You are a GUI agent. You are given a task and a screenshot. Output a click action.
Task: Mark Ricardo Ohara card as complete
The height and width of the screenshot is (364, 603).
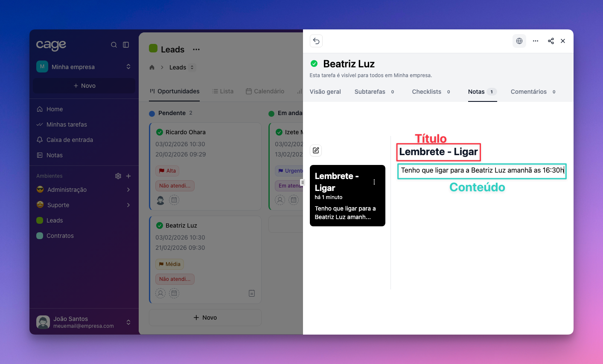160,132
